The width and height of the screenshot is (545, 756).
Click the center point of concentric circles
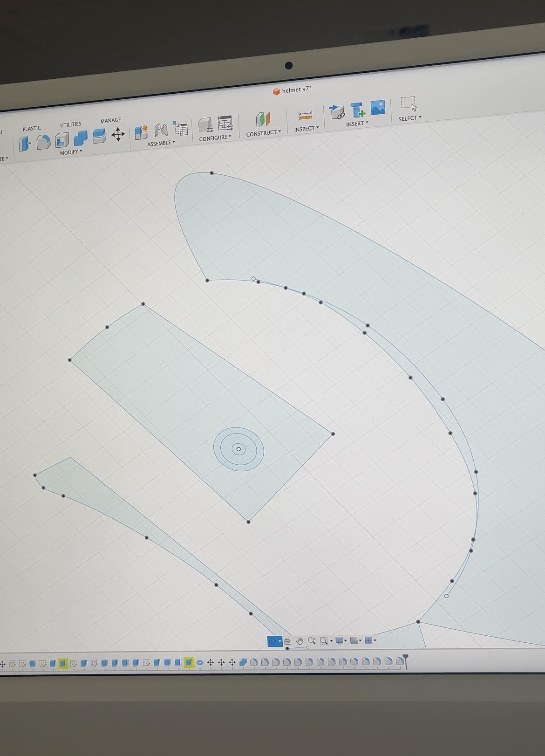pos(238,449)
